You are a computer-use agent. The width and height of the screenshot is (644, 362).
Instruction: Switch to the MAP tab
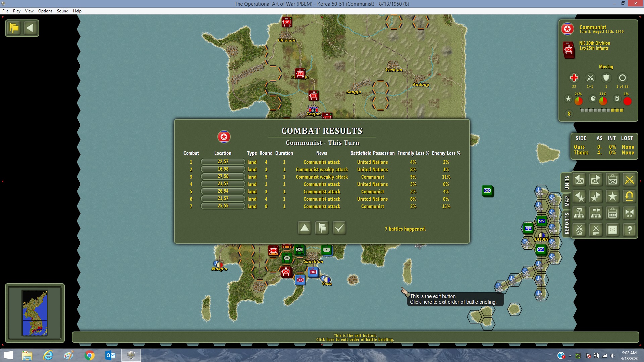tap(567, 201)
